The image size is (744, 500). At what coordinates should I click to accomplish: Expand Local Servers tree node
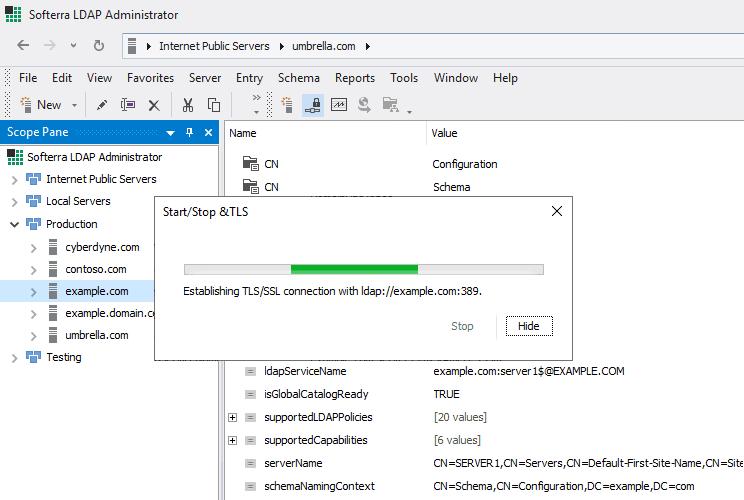[x=15, y=202]
